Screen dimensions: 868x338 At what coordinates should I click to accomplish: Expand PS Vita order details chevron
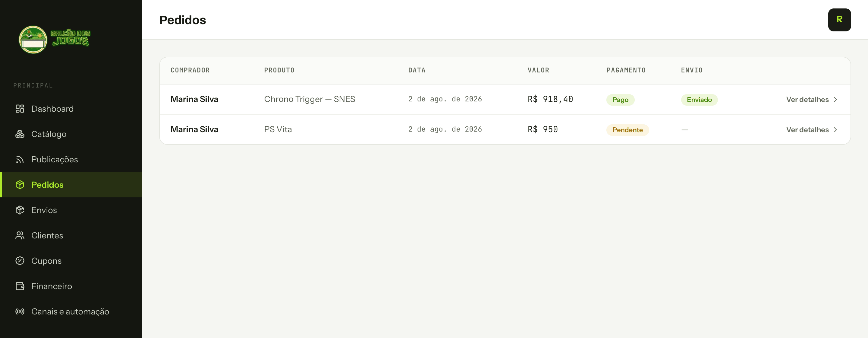pos(835,129)
